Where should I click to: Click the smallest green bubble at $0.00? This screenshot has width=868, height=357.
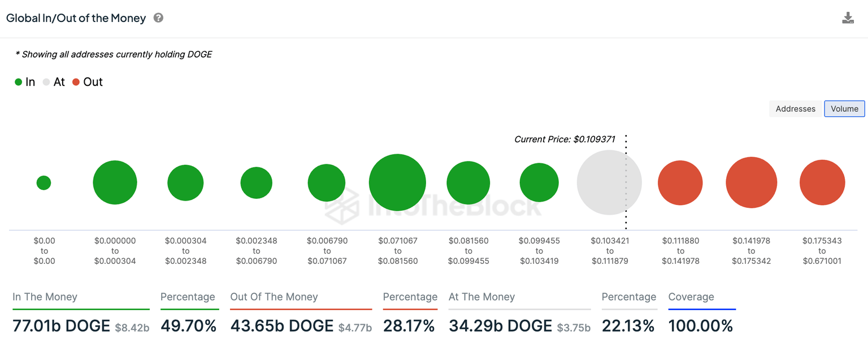coord(44,182)
